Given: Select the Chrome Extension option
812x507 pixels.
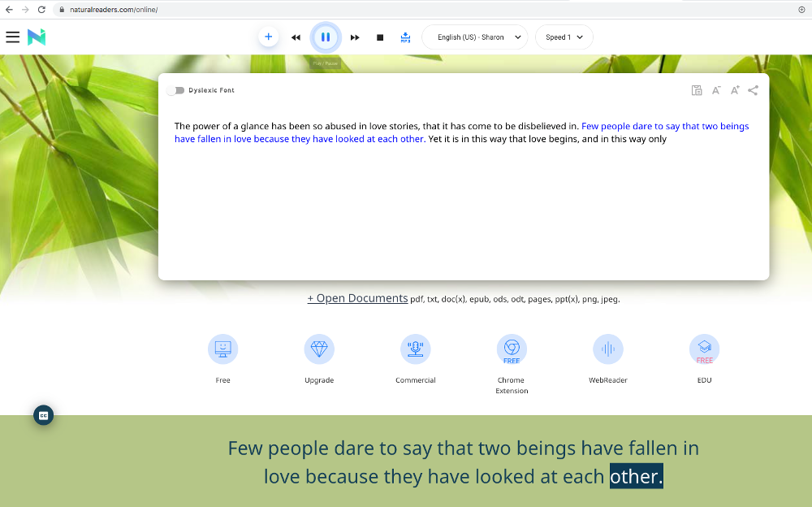Looking at the screenshot, I should 512,349.
